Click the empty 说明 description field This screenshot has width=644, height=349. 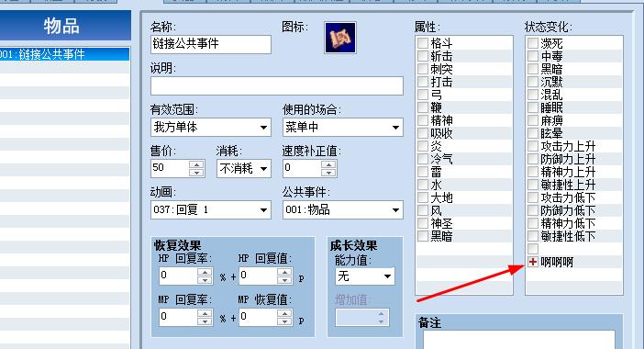(277, 86)
